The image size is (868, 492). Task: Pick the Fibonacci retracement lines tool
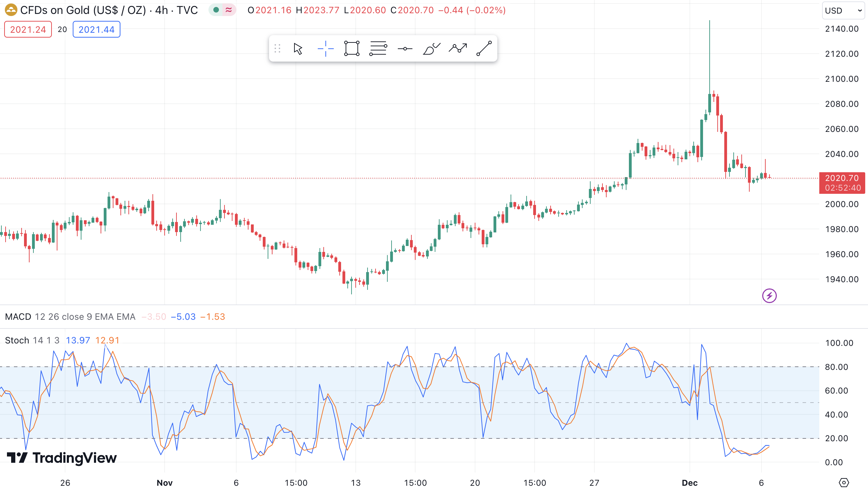click(x=378, y=49)
